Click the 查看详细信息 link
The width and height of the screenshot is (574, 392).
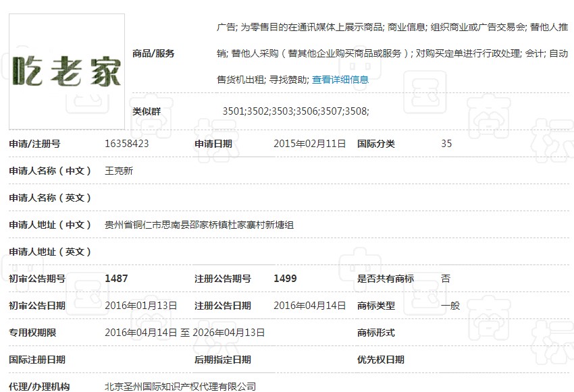point(340,80)
